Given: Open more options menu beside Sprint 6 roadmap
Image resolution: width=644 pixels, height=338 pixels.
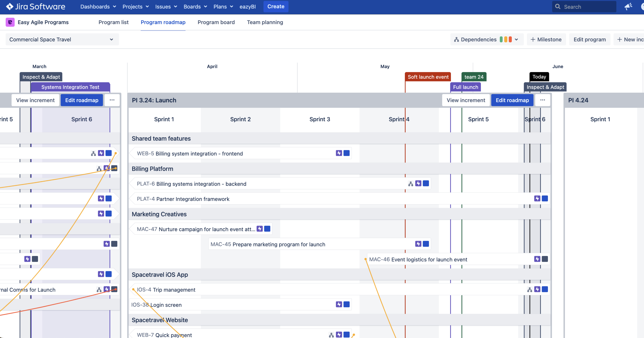Looking at the screenshot, I should click(112, 100).
